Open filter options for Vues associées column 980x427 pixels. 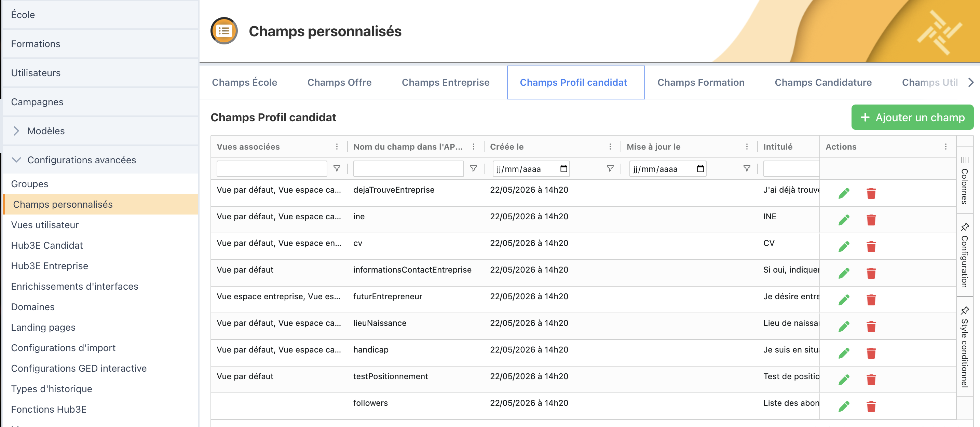pyautogui.click(x=337, y=168)
